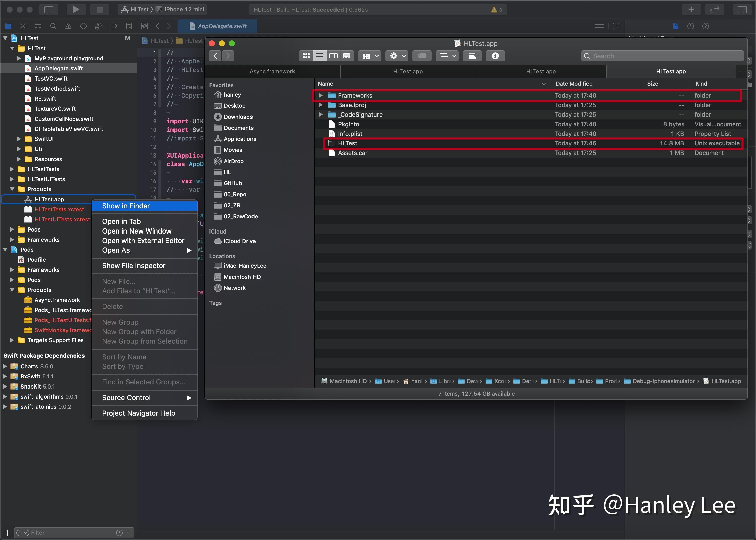Screen dimensions: 756x540
Task: Open the Issue navigator warning icon
Action: [x=68, y=26]
